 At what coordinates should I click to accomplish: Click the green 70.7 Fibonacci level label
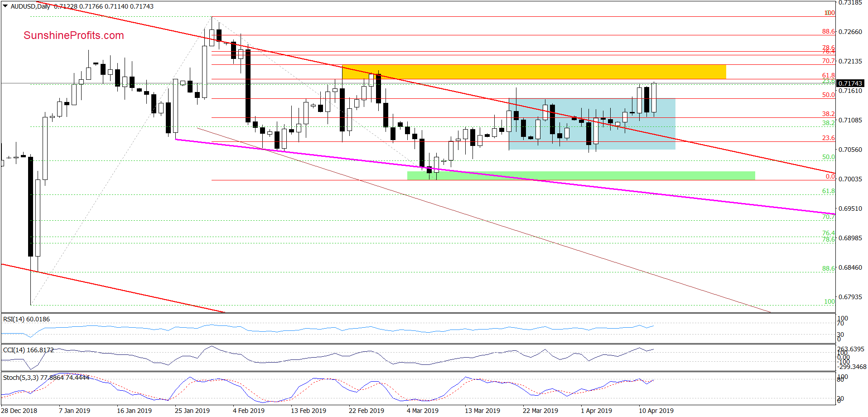[829, 217]
